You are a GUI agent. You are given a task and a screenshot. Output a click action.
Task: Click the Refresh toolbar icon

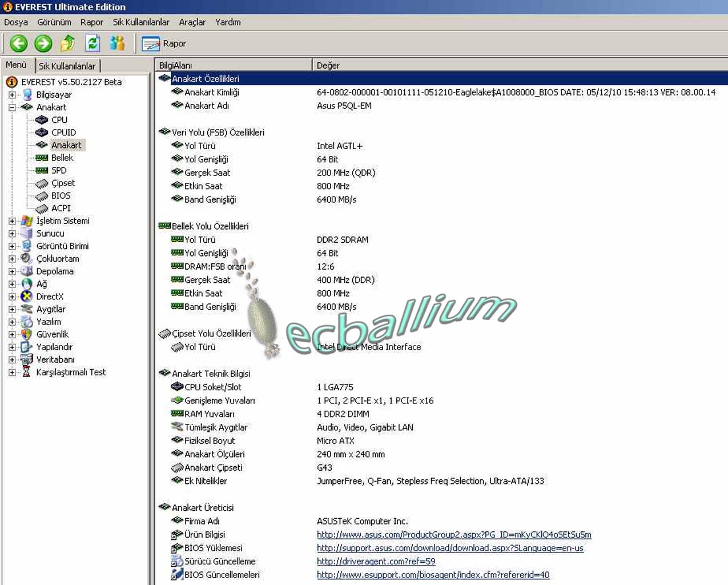[92, 43]
